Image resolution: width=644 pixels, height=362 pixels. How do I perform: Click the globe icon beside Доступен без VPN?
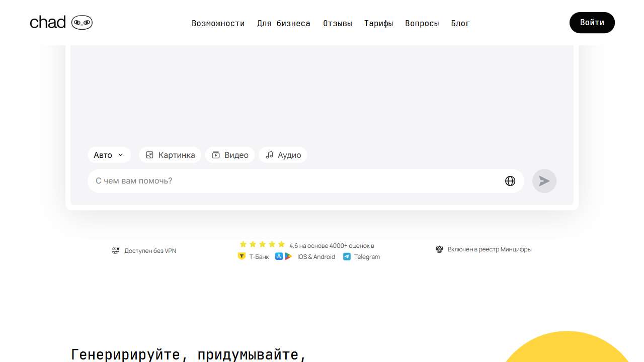click(x=115, y=250)
